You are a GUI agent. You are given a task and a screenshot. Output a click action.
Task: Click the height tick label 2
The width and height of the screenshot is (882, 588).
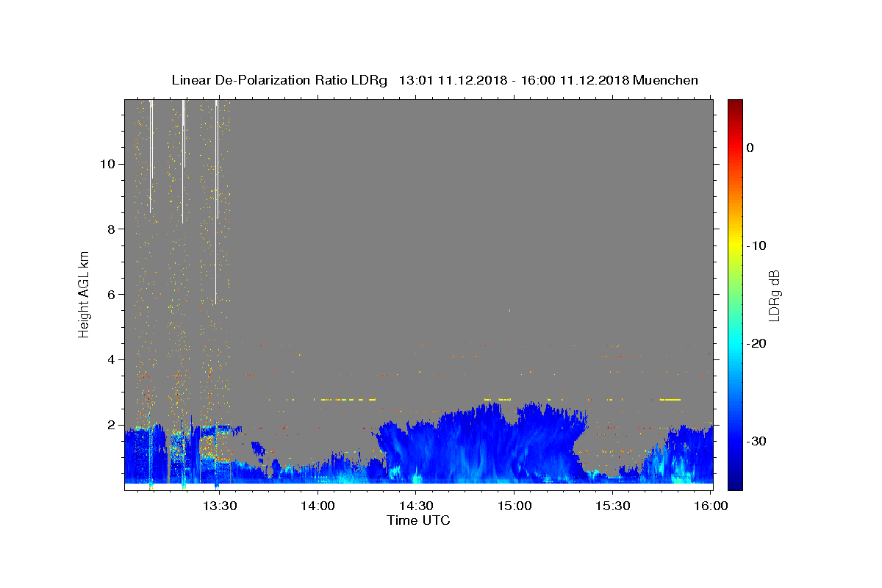[110, 425]
